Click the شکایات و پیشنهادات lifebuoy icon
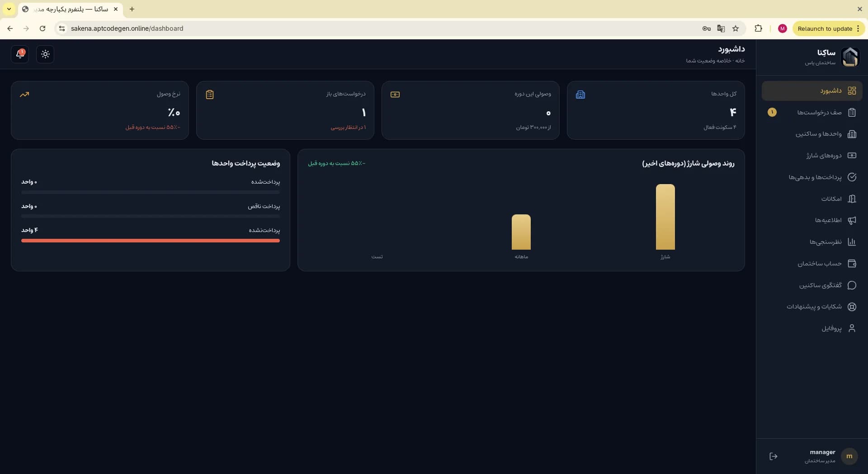This screenshot has height=474, width=868. click(x=852, y=307)
